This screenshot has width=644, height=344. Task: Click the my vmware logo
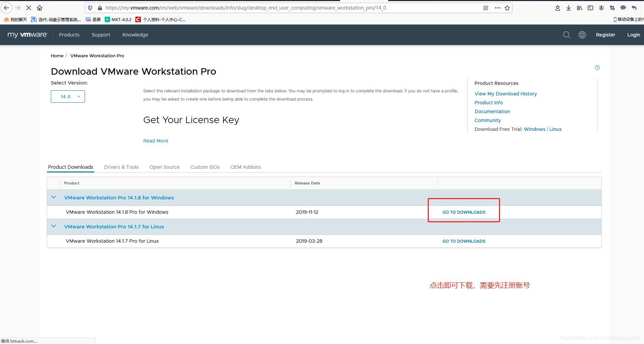(27, 35)
